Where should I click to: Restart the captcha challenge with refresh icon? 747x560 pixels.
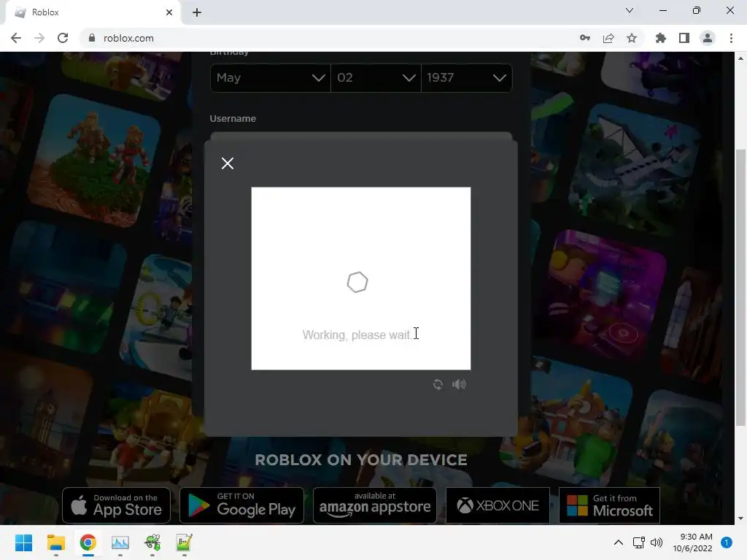point(438,384)
